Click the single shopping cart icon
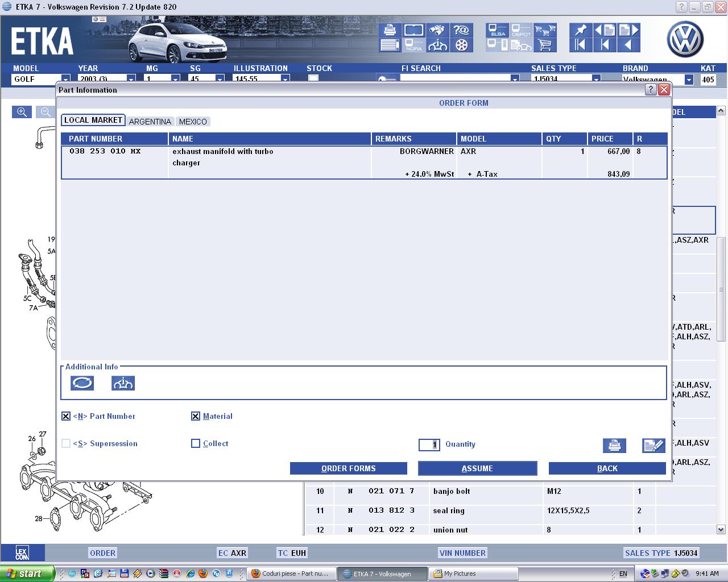 (x=545, y=45)
